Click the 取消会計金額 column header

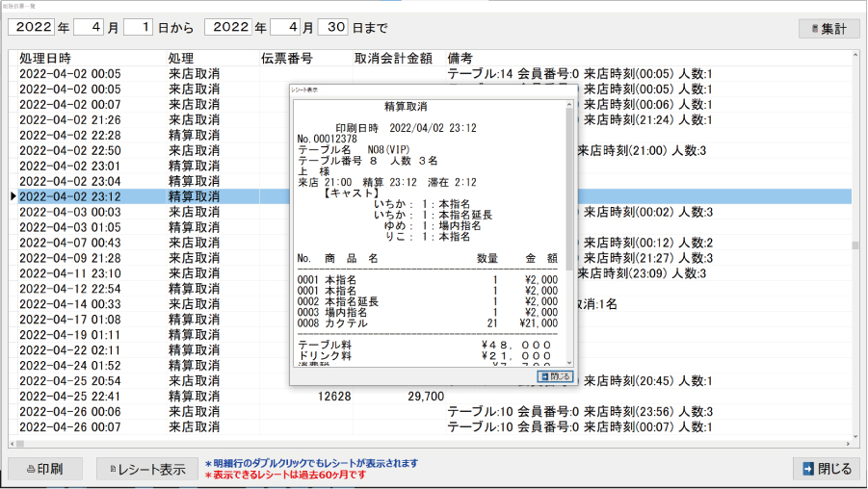coord(393,58)
